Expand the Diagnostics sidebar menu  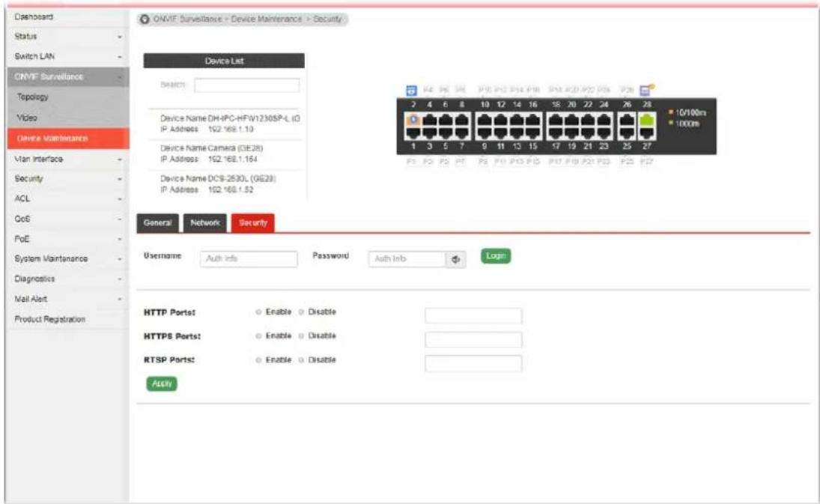[68, 279]
